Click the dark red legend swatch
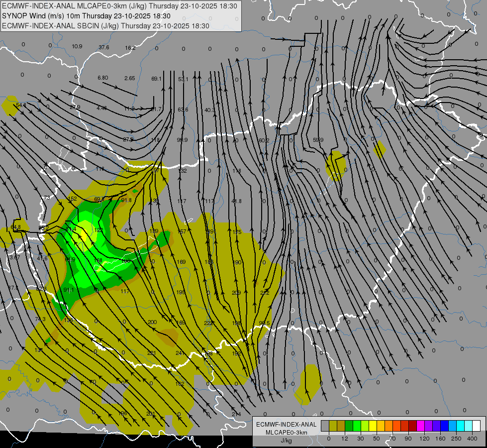 [412, 426]
